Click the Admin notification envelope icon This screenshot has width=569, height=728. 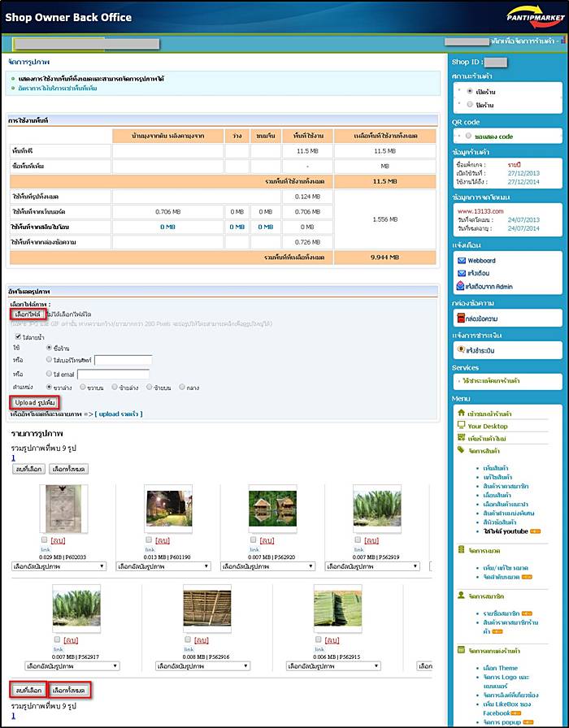(x=461, y=286)
